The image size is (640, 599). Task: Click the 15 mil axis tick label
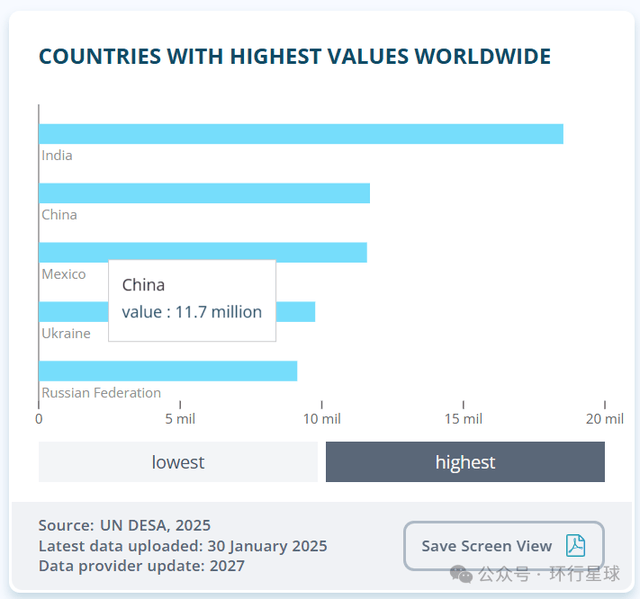tap(463, 419)
